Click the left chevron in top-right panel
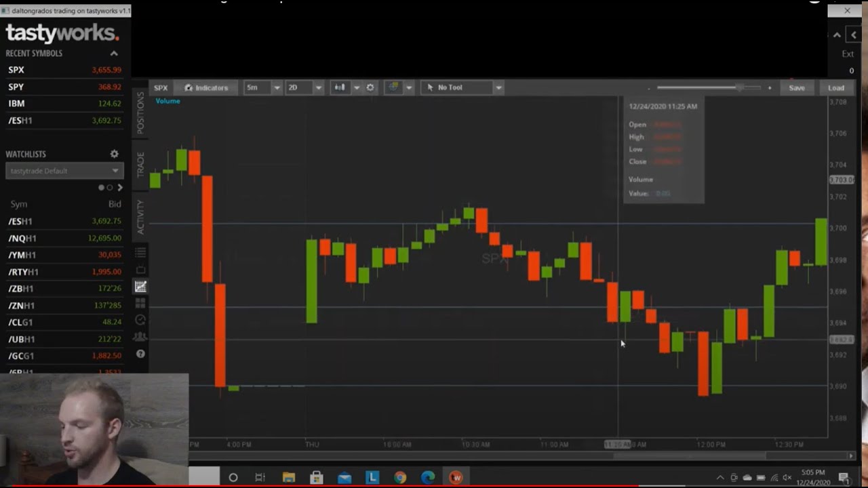This screenshot has height=488, width=868. [854, 35]
